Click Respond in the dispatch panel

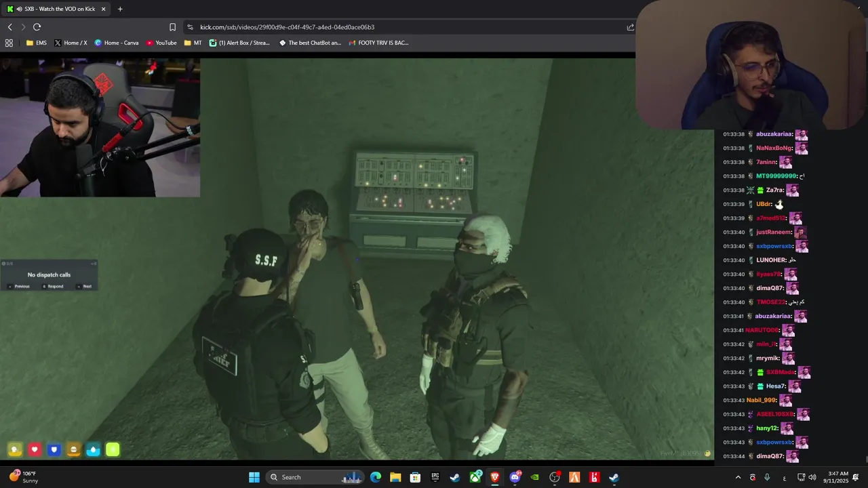click(53, 286)
